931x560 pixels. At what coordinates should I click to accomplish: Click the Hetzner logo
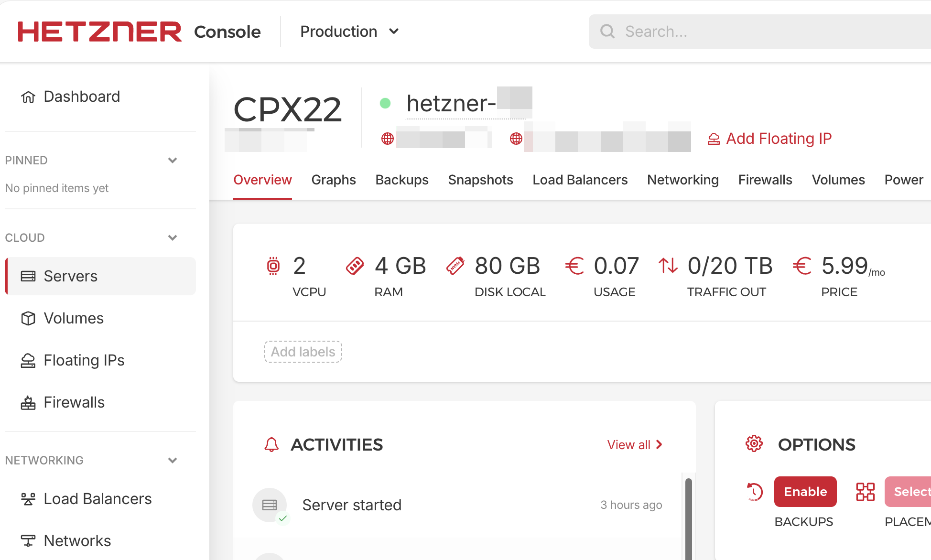click(99, 32)
